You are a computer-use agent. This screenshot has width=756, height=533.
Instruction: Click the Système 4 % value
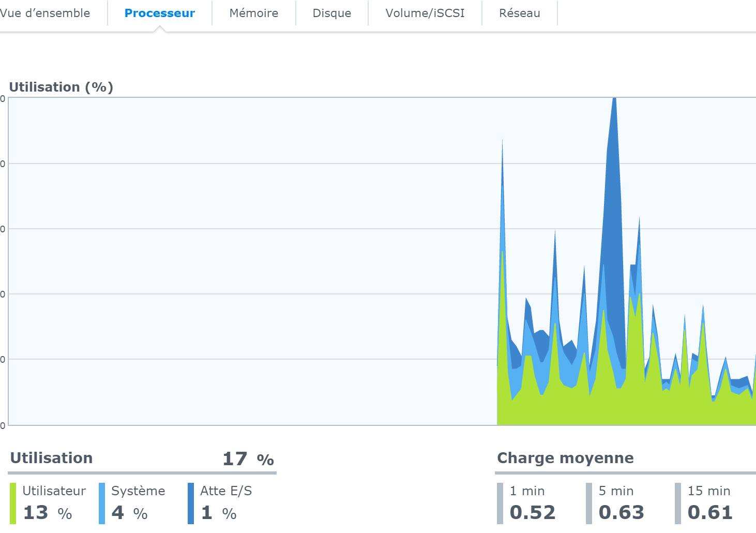[130, 513]
